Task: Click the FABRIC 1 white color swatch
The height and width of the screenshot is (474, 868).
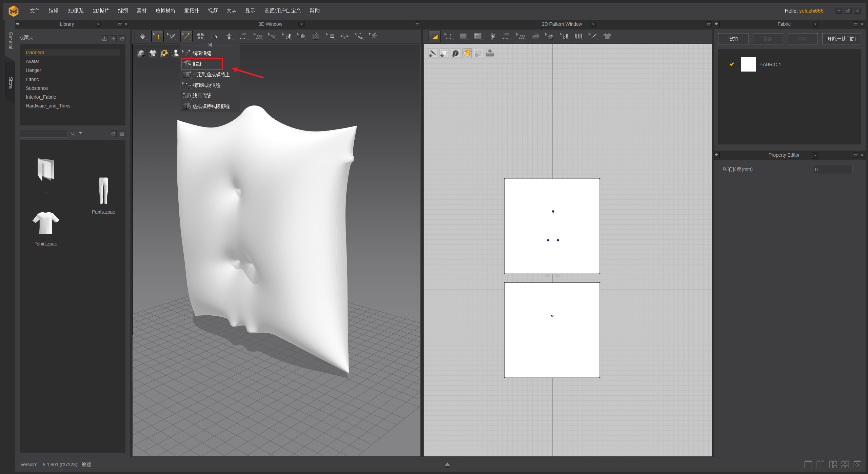Action: pos(748,64)
